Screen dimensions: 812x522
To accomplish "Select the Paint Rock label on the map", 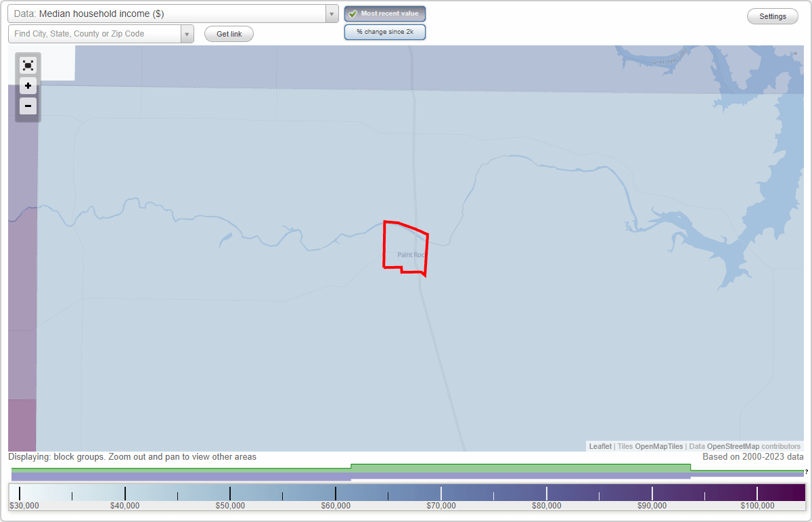I will point(411,255).
